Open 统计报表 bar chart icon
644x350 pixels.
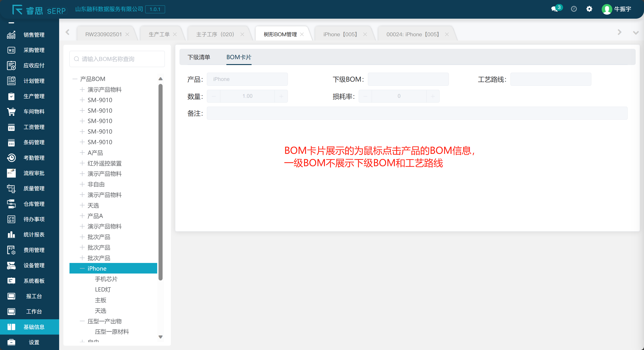[11, 235]
